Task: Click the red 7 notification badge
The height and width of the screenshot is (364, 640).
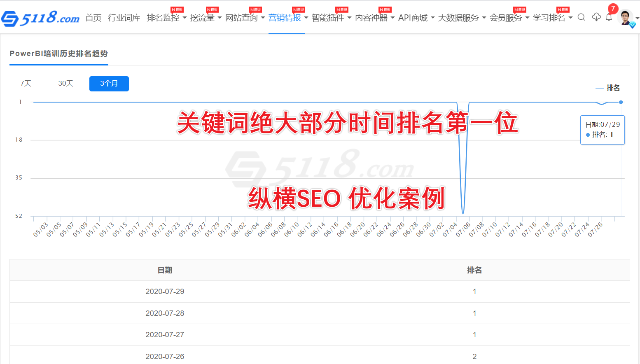Action: point(613,9)
